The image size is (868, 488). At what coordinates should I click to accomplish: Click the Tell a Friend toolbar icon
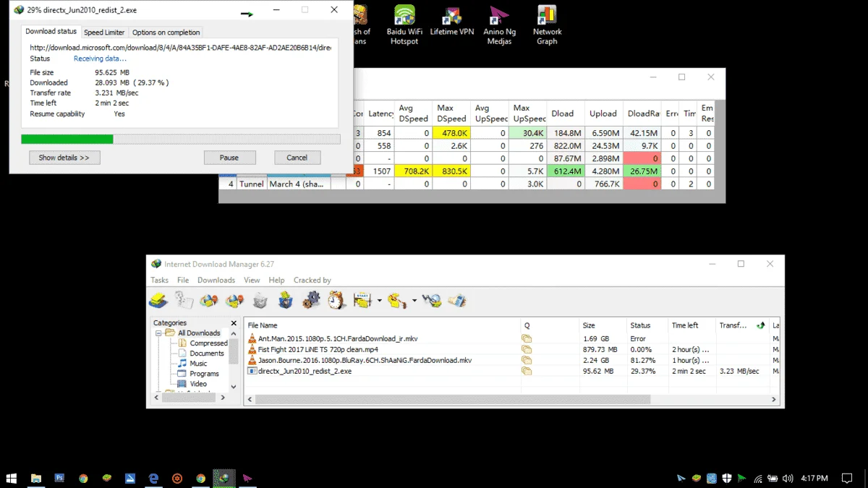click(x=456, y=300)
